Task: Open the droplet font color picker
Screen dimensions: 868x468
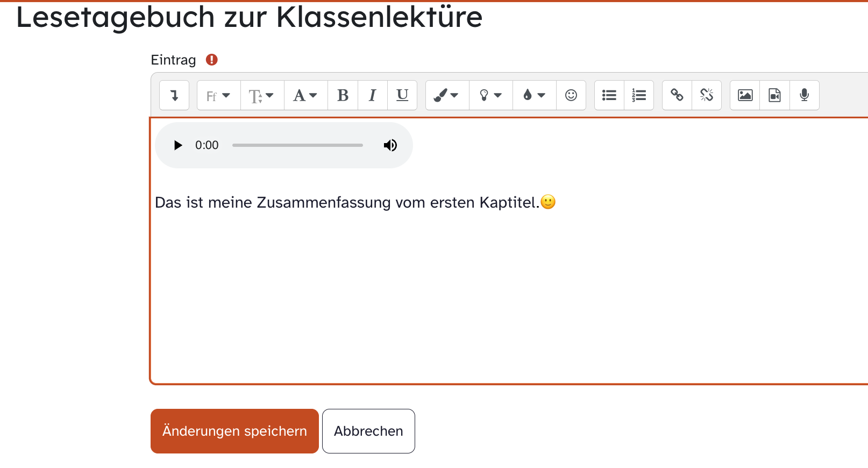Action: 534,95
